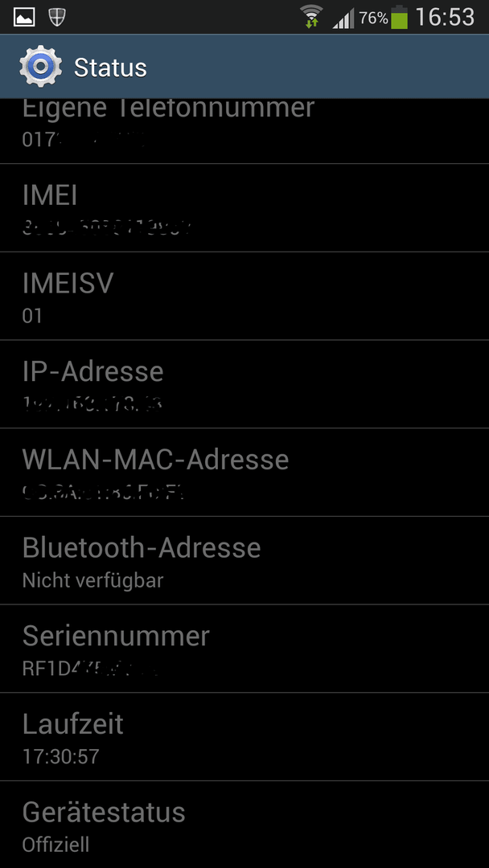Tap the 76% battery percentage
This screenshot has height=868, width=489.
(373, 18)
